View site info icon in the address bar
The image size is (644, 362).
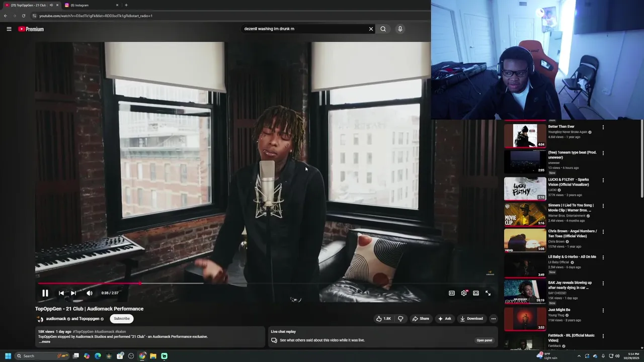point(34,16)
